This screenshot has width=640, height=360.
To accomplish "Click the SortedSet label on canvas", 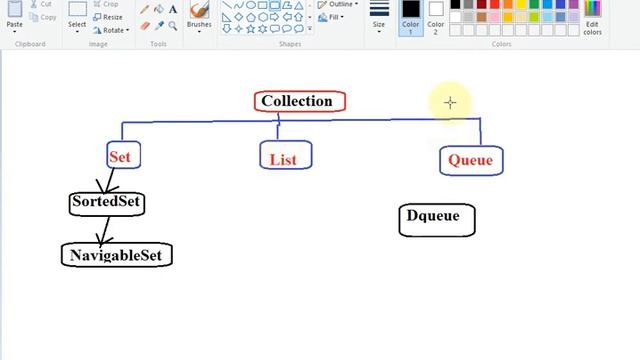I will pyautogui.click(x=106, y=201).
